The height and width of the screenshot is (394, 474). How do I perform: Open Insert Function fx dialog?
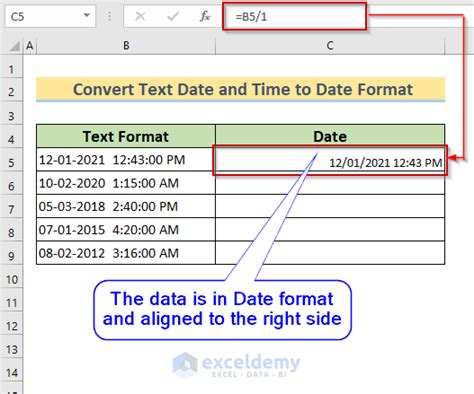(x=204, y=16)
